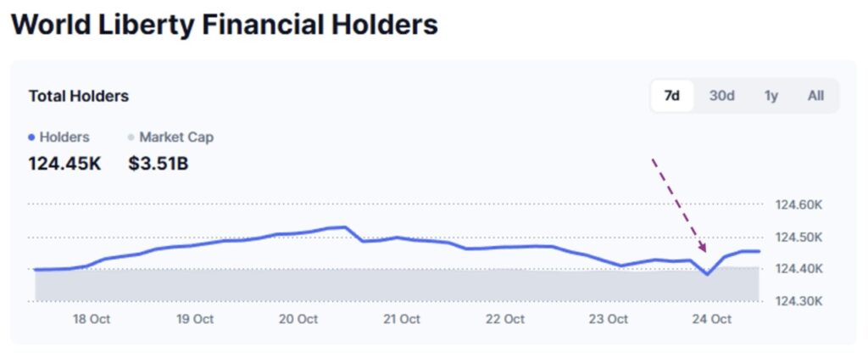Screen dimensions: 868x358
Task: Click the Market Cap legend label
Action: coord(176,137)
